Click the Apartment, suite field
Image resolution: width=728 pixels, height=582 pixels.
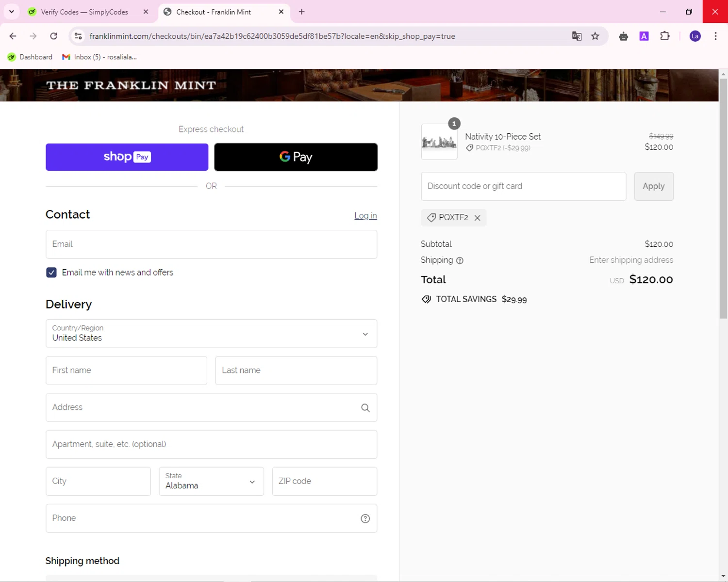(x=211, y=444)
